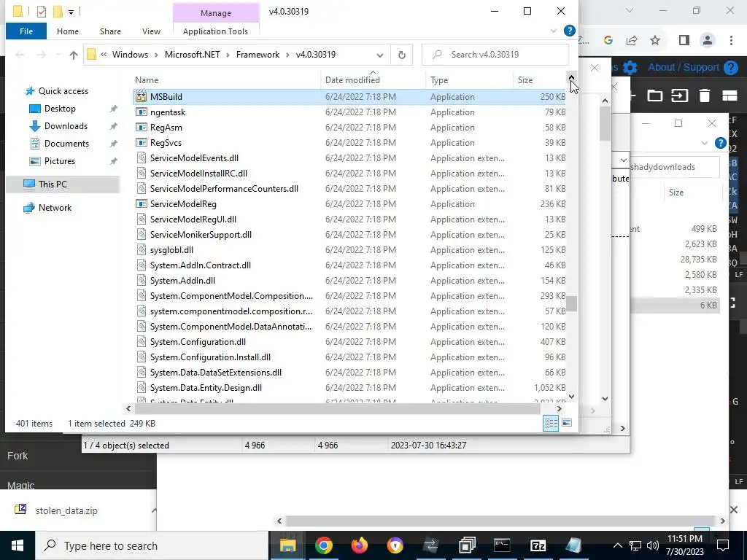Viewport: 747px width, 560px height.
Task: Show hidden system tray icons
Action: [617, 545]
